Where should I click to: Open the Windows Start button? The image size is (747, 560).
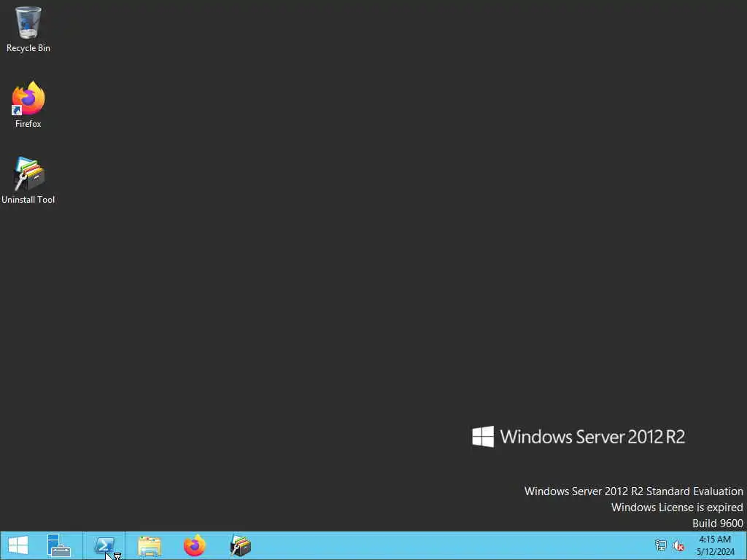coord(18,545)
